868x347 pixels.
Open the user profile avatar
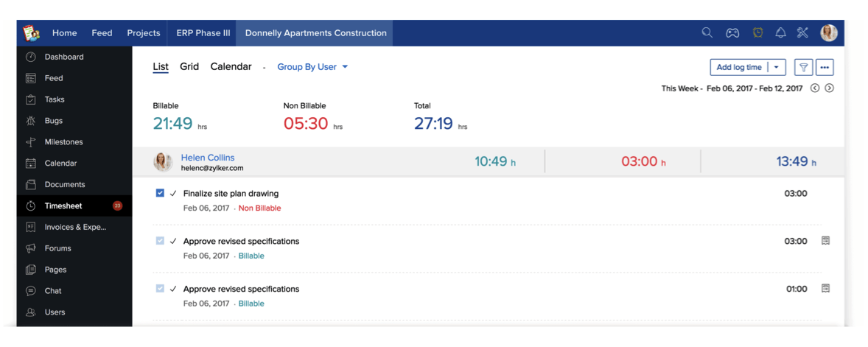click(x=829, y=32)
